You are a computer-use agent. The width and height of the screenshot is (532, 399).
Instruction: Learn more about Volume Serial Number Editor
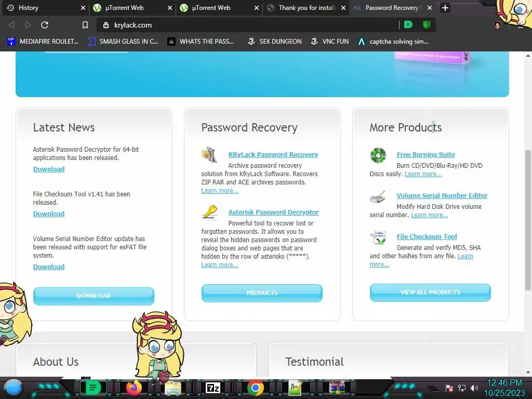tap(429, 215)
